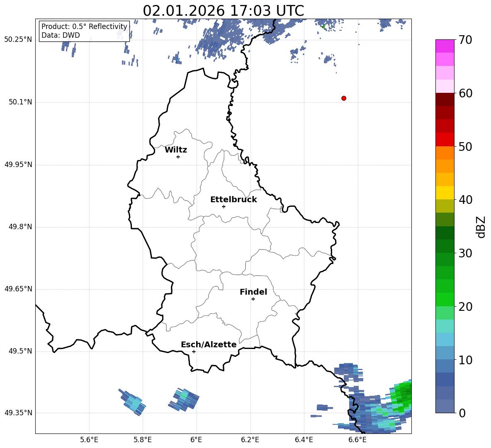Image resolution: width=491 pixels, height=448 pixels.
Task: Click the 5.8°E longitude label
Action: pos(143,440)
